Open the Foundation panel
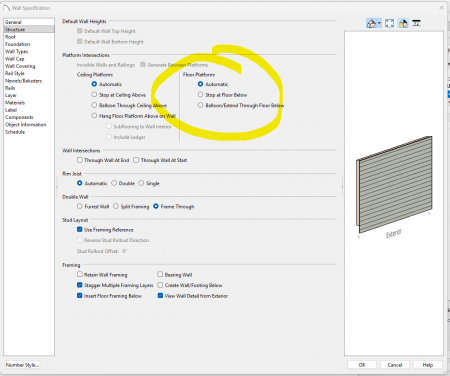 [x=18, y=44]
